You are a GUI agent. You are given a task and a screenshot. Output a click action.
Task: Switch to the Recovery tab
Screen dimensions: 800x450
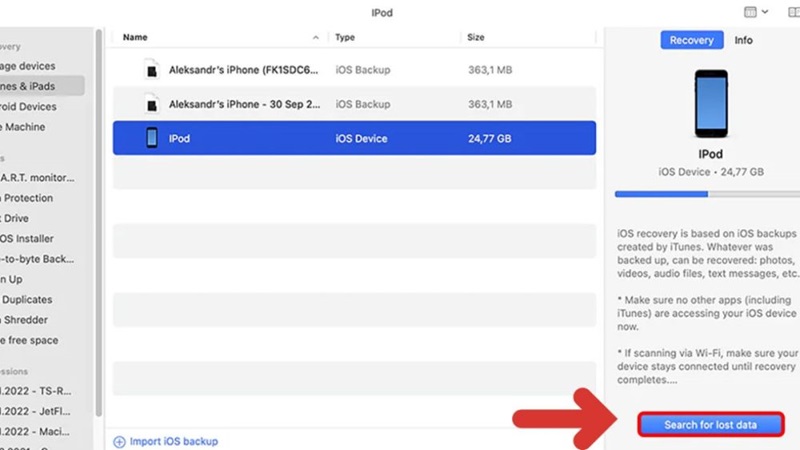[691, 40]
